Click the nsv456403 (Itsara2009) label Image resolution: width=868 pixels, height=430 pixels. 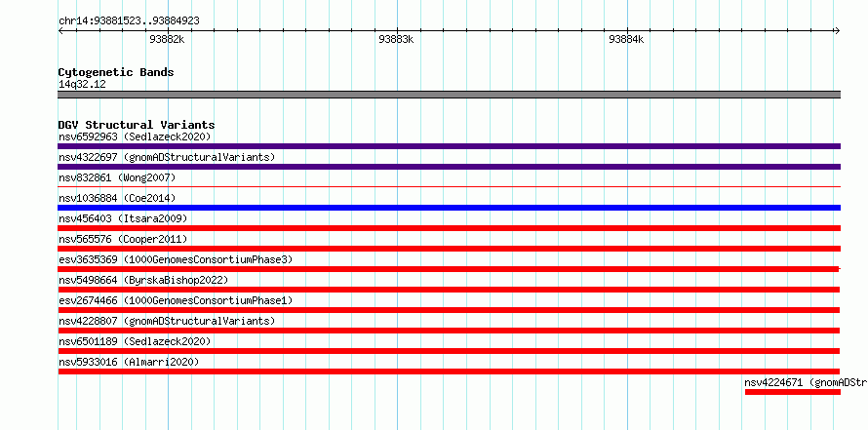[x=123, y=218]
